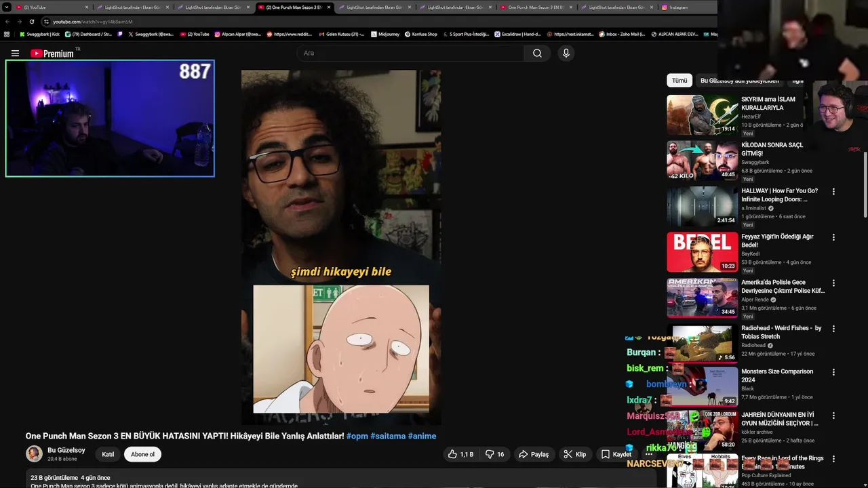This screenshot has height=488, width=868.
Task: Open the Inbox - Zoho Mail bookmark
Action: 621,34
